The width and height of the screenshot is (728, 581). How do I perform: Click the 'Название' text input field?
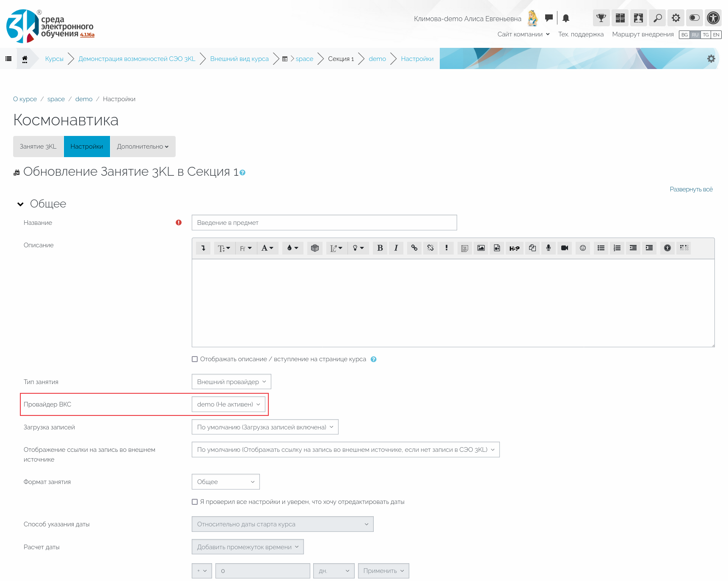[x=324, y=223]
